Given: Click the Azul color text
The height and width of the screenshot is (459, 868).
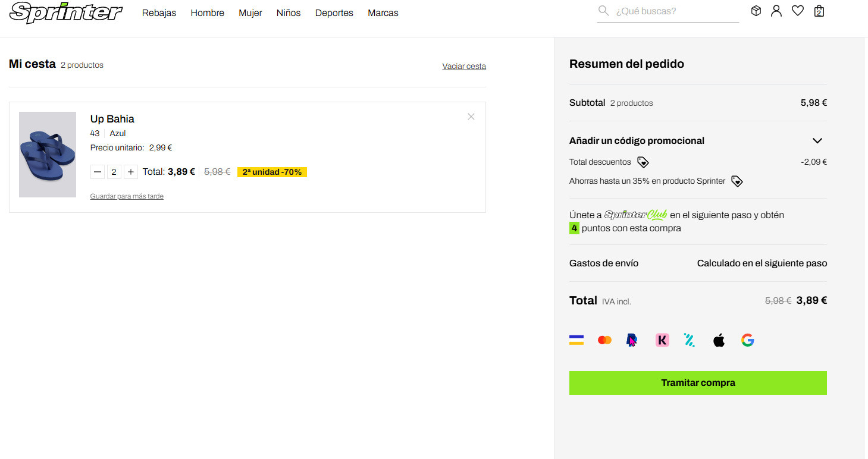Looking at the screenshot, I should pyautogui.click(x=118, y=134).
